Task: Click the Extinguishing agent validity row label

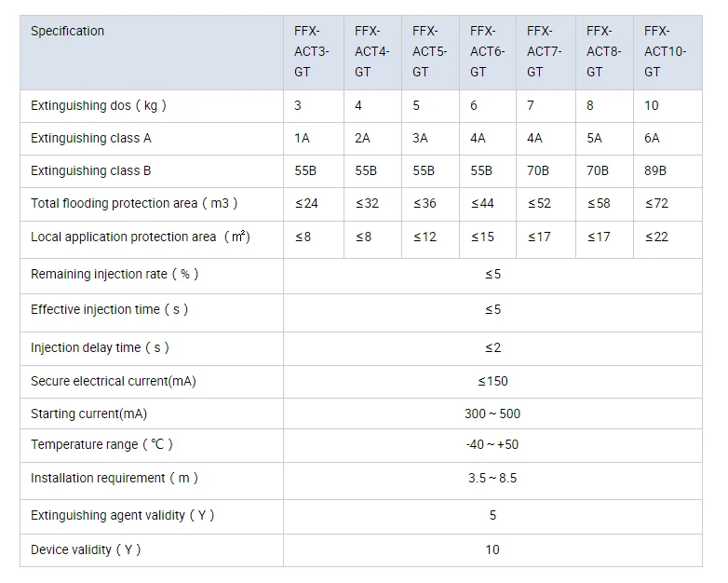Action: 123,515
